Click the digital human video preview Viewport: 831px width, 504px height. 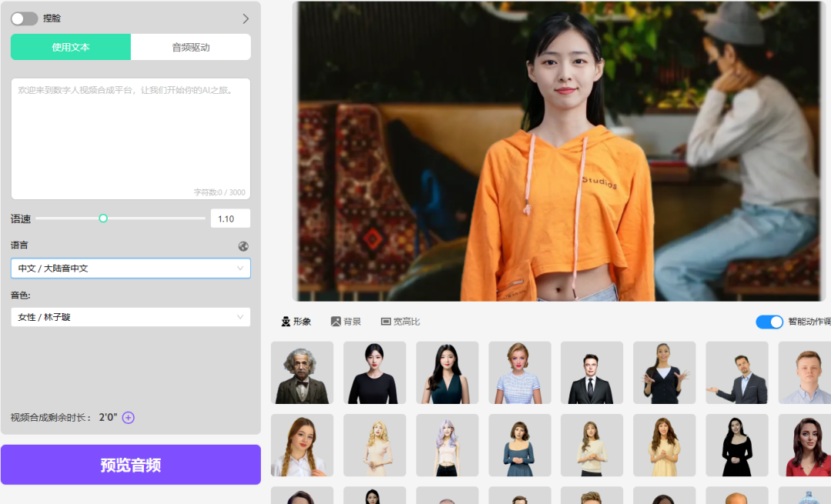click(x=559, y=151)
